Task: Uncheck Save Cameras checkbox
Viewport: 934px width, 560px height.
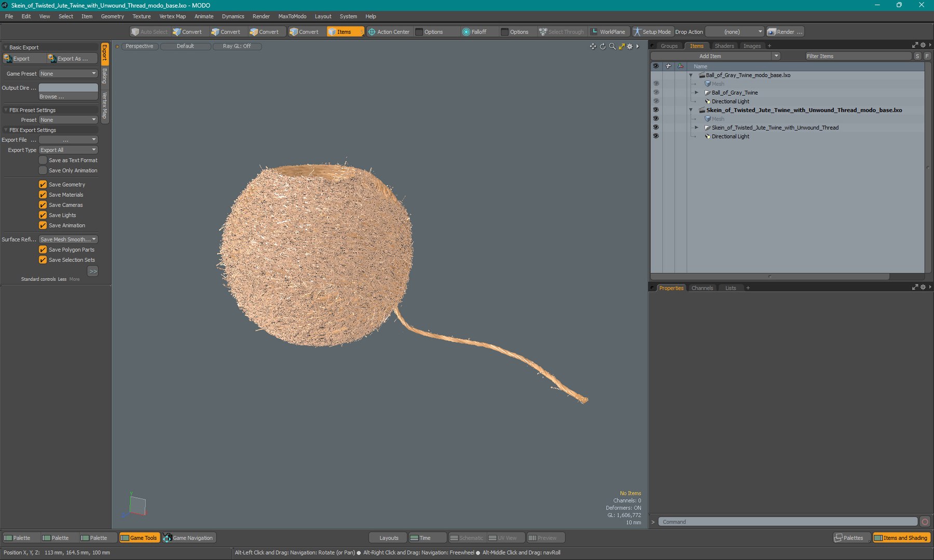Action: (43, 205)
